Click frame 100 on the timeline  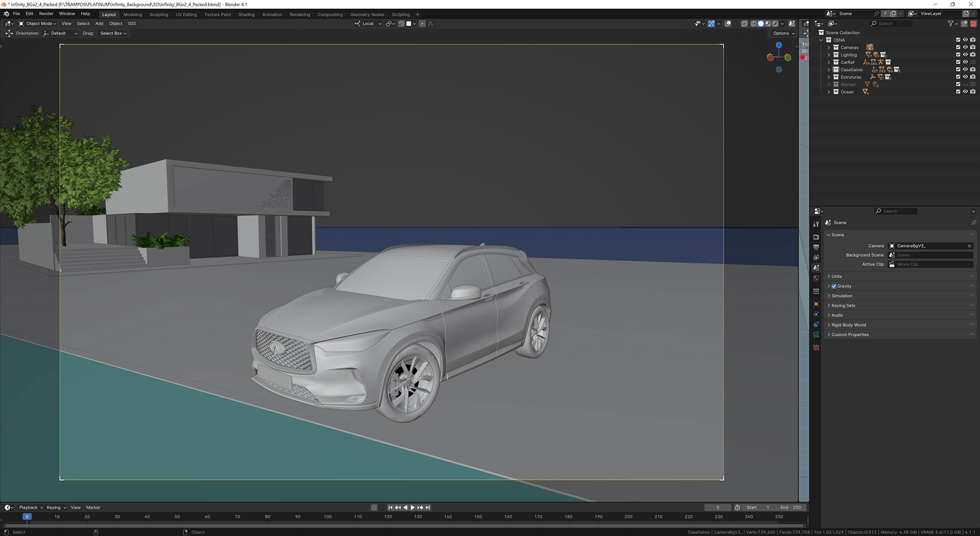coord(328,517)
